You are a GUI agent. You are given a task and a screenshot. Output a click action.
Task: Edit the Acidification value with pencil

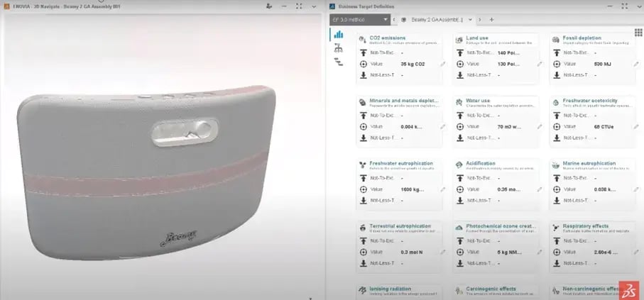(539, 189)
